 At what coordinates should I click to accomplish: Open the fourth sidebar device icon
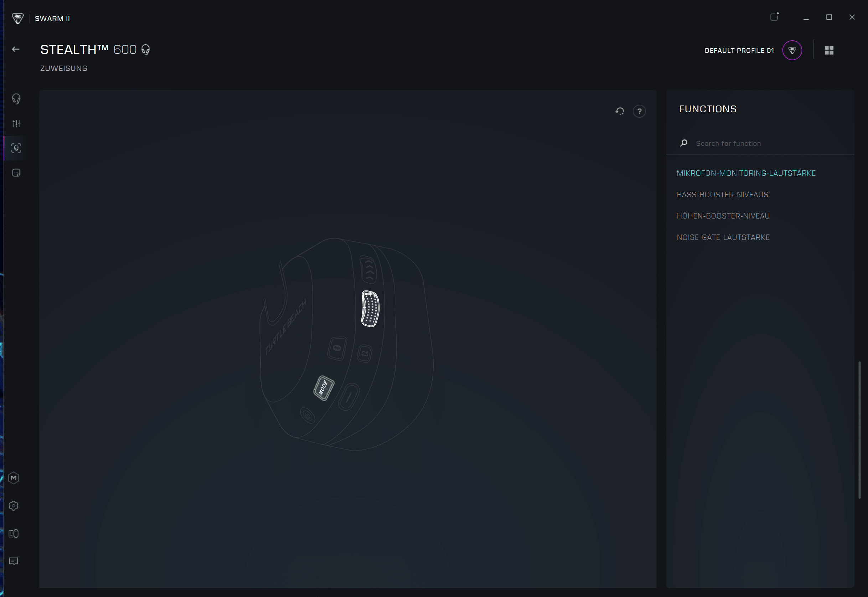[x=16, y=173]
